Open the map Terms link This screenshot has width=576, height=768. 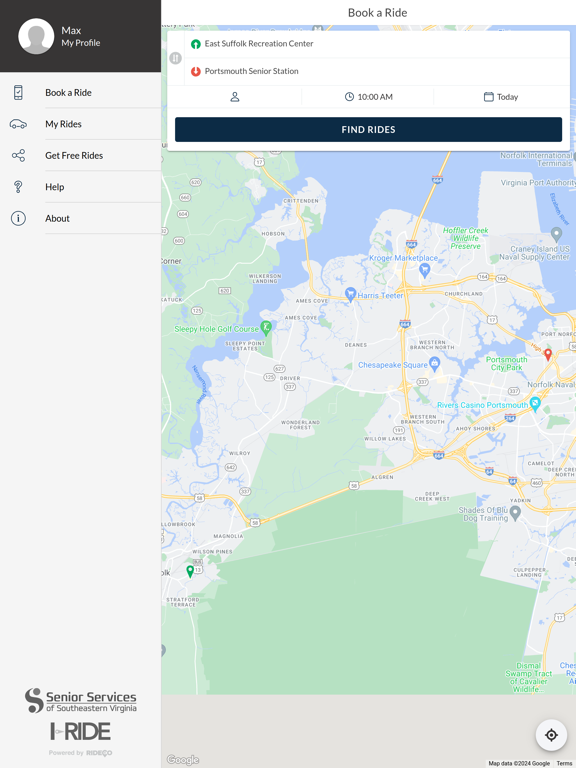[564, 764]
